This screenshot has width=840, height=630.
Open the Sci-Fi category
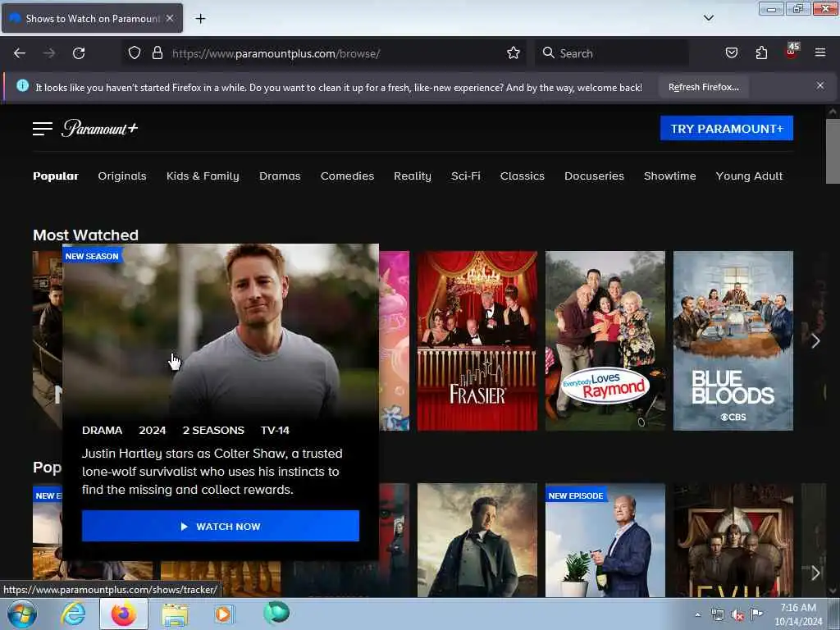(x=466, y=176)
